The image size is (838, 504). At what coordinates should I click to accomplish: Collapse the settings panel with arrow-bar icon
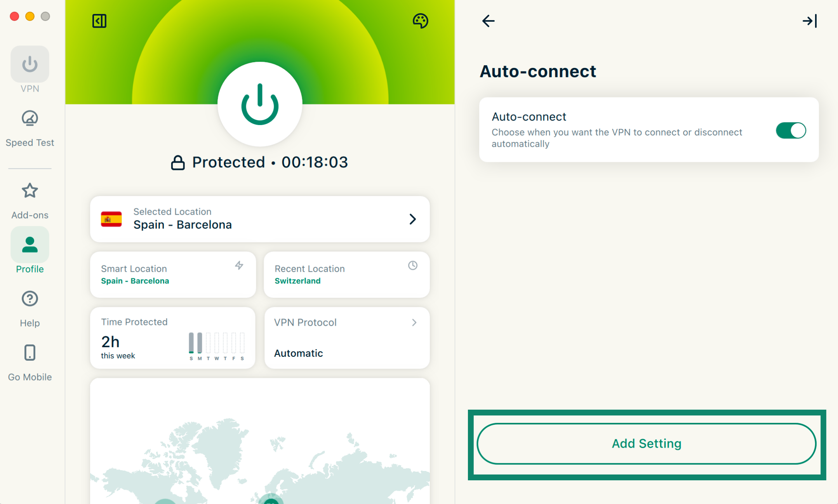tap(810, 21)
